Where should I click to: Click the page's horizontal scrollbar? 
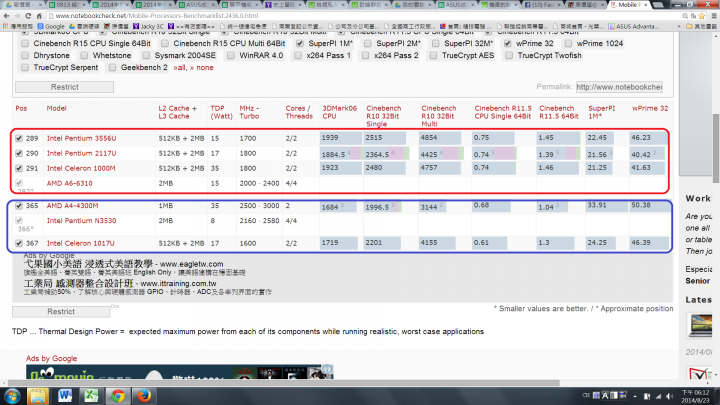pos(284,383)
